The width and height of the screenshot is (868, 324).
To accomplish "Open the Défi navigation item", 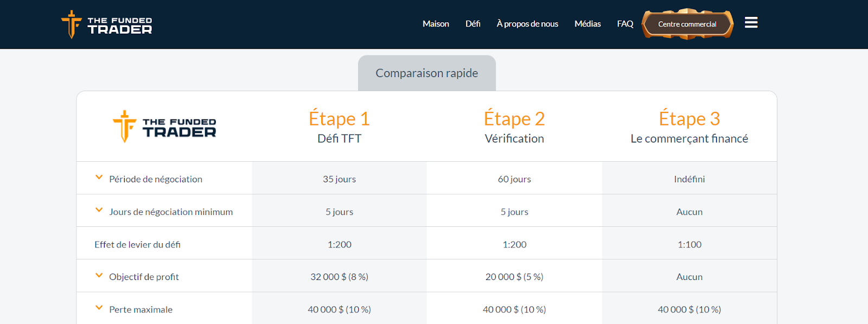I will tap(473, 24).
